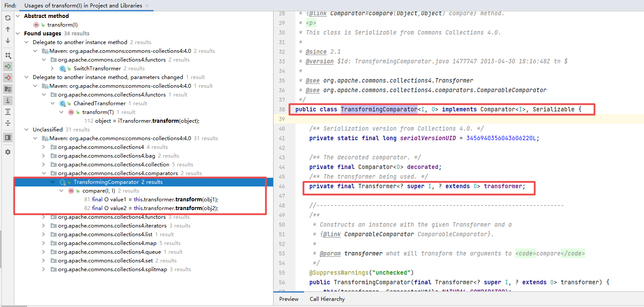644x307 pixels.
Task: Navigate to next occurrence with the down arrow icon
Action: (8, 41)
